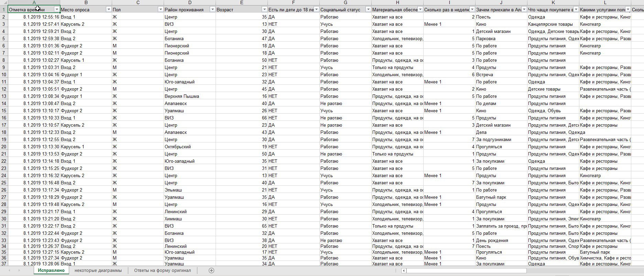Select row 2 header
644x276 pixels.
point(4,17)
